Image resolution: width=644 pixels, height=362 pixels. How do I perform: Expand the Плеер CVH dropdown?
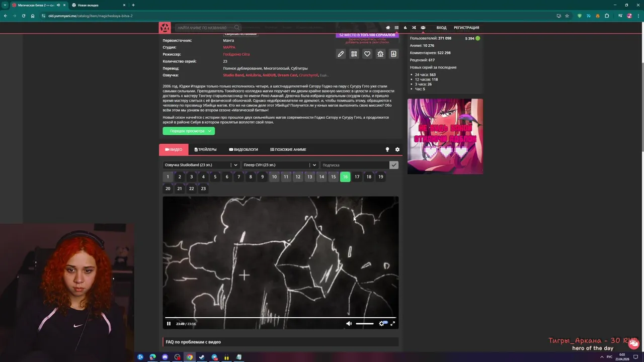[280, 165]
